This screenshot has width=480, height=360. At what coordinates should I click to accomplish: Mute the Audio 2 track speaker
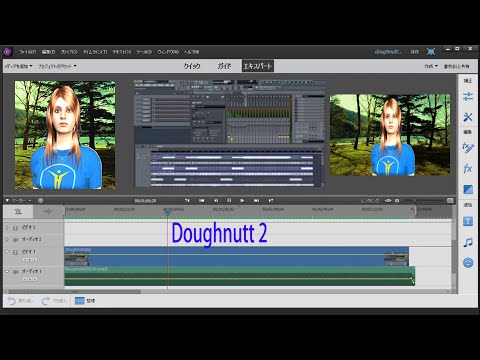(x=15, y=240)
